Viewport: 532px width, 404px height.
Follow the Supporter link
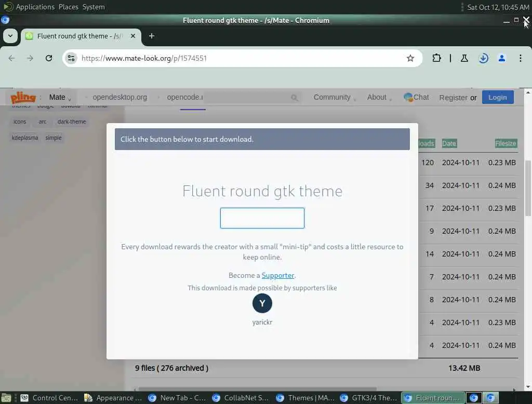coord(277,275)
